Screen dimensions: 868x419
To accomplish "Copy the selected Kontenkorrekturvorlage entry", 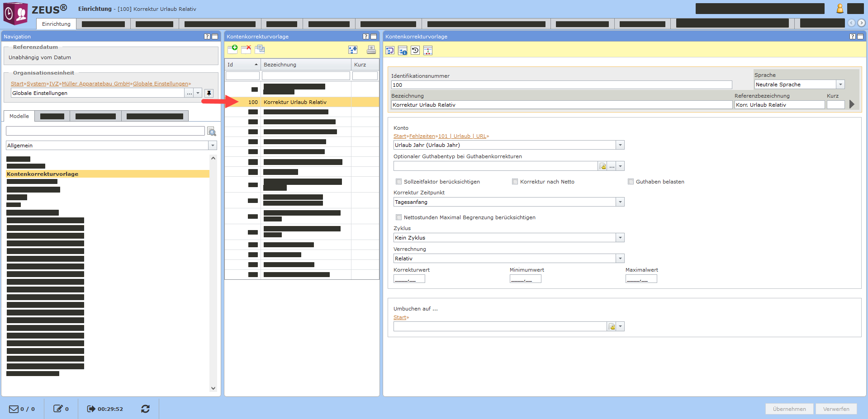I will pos(260,49).
